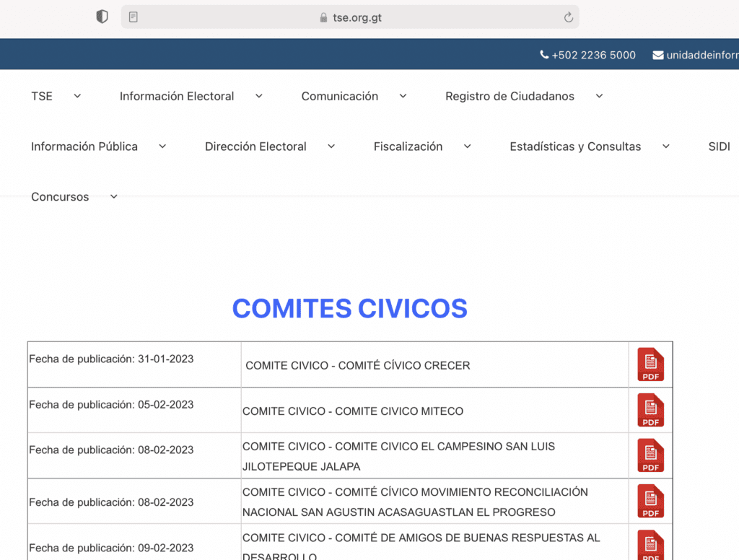Open PDF for Comite Civico Miteco
The height and width of the screenshot is (560, 739).
click(x=650, y=411)
